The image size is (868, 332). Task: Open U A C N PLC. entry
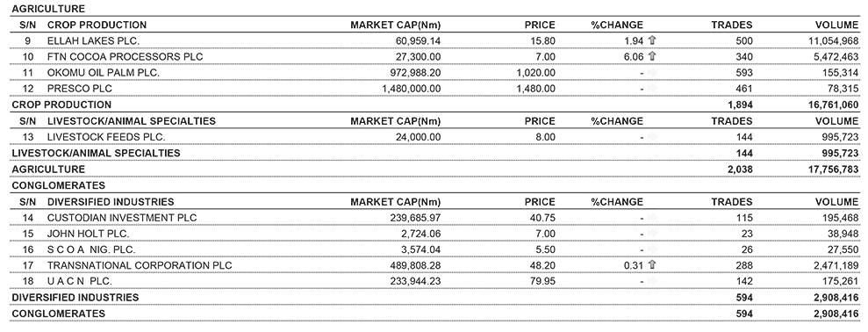[434, 282]
